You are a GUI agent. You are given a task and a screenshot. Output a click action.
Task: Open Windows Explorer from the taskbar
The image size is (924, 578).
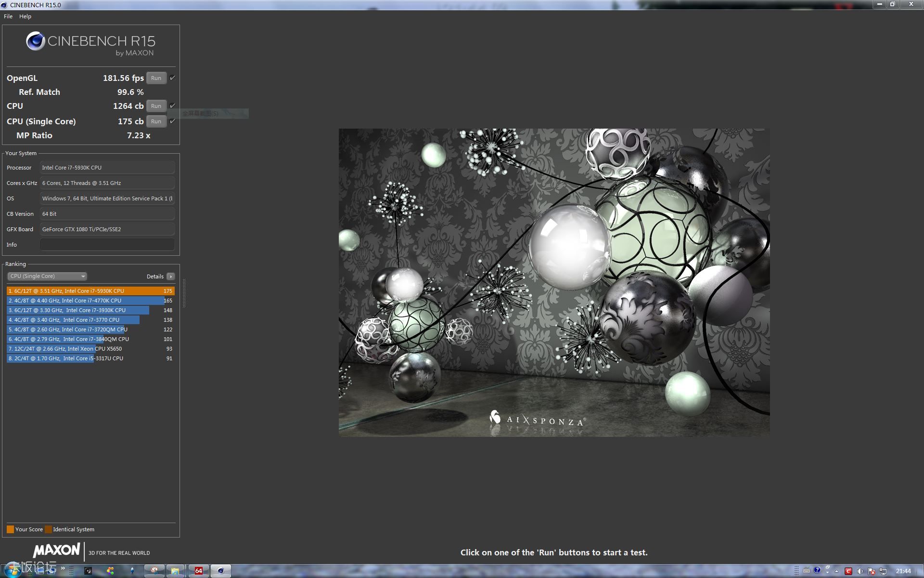point(175,571)
